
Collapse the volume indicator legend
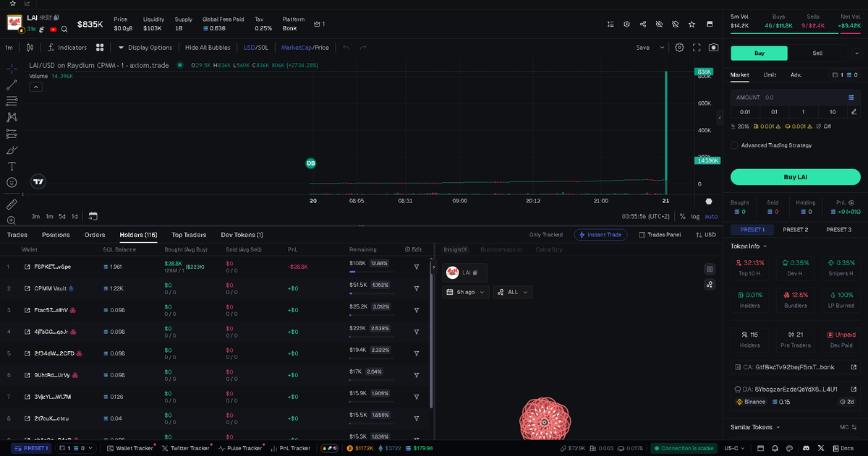(35, 87)
